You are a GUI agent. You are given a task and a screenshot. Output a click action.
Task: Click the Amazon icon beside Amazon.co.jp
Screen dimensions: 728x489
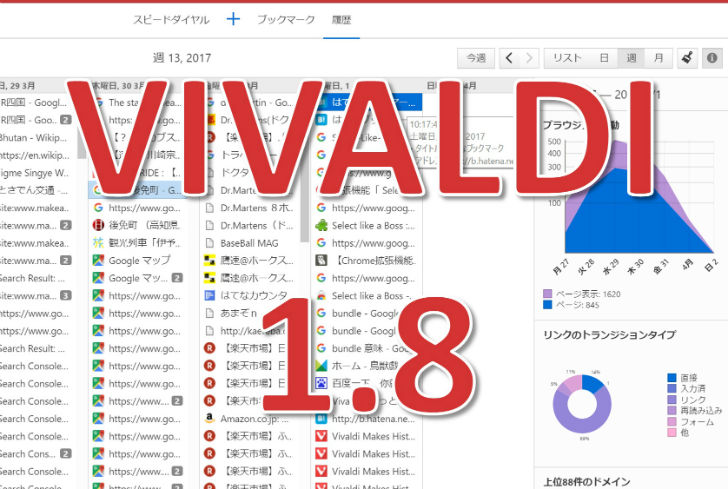click(209, 418)
